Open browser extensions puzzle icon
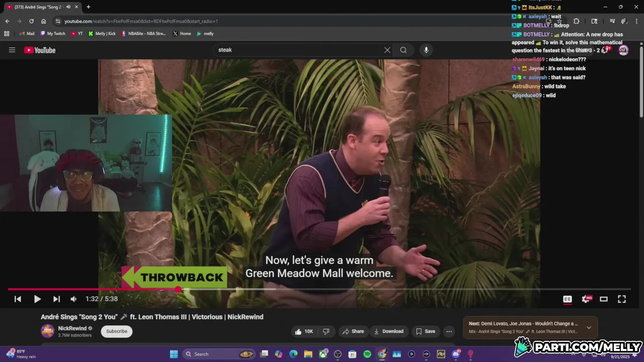The width and height of the screenshot is (644, 362). click(x=577, y=21)
